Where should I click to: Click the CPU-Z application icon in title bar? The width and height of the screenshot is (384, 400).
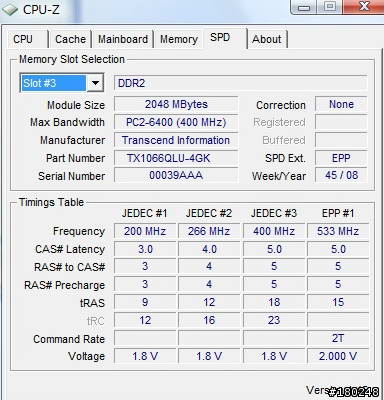coord(10,9)
